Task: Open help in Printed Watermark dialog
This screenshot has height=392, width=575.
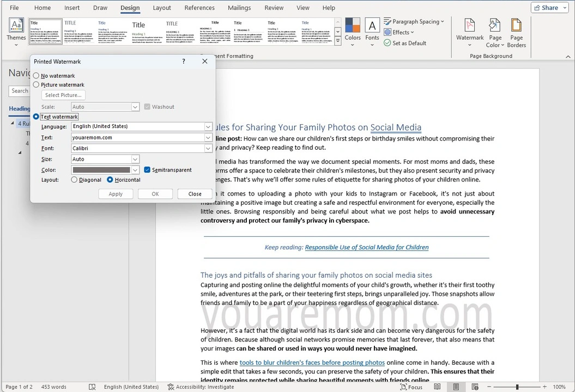Action: tap(184, 61)
